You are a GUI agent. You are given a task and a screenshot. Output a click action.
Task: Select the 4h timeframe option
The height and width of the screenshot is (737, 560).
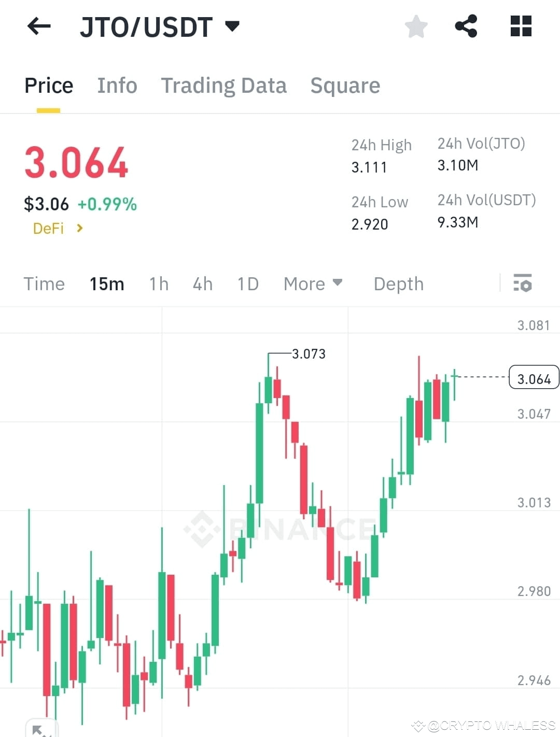click(x=202, y=284)
